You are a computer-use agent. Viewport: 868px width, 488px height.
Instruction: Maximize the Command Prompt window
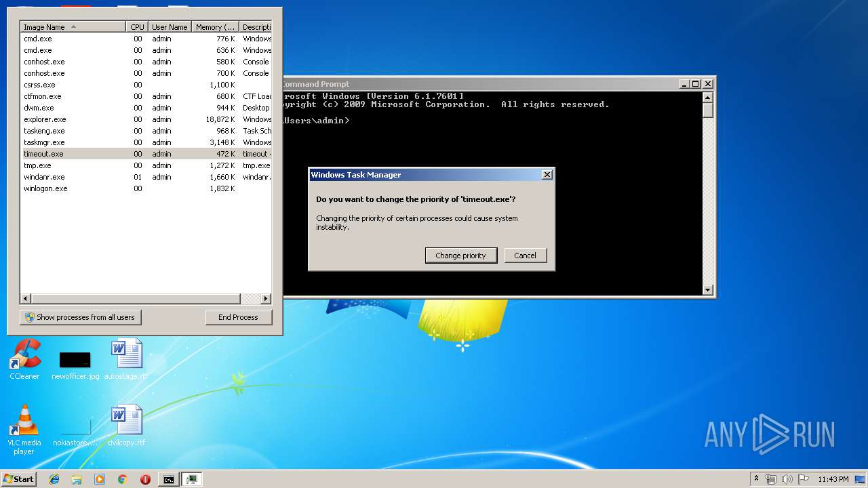click(x=696, y=84)
